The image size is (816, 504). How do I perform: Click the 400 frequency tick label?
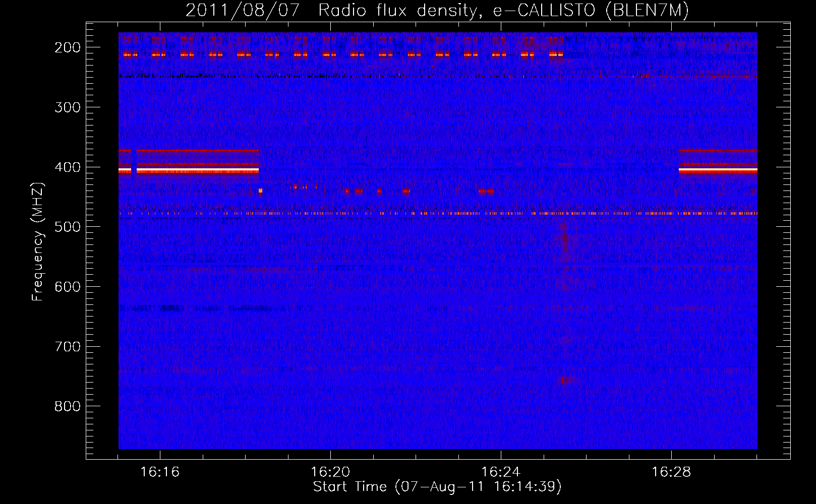pos(68,167)
